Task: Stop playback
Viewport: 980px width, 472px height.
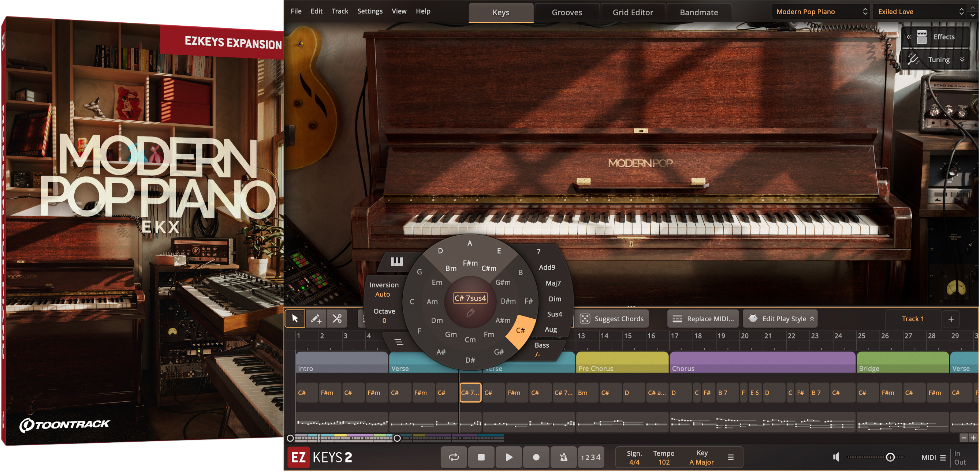Action: coord(481,457)
